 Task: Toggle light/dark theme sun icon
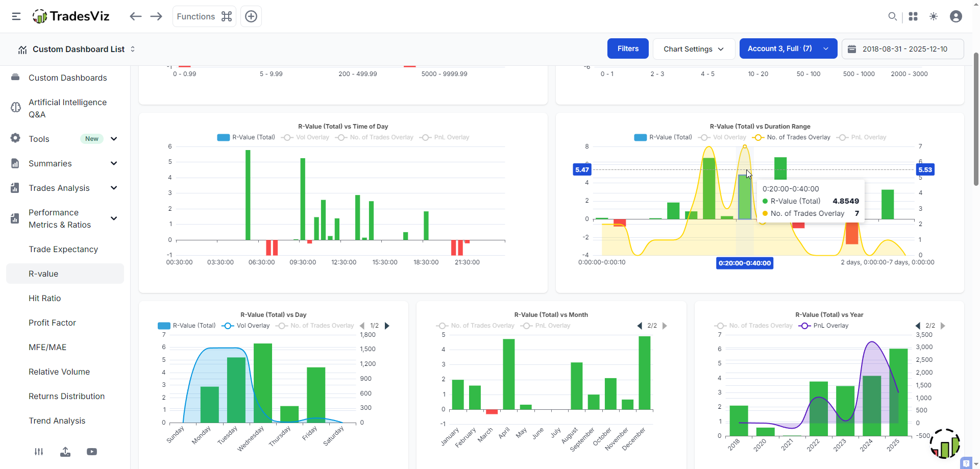coord(934,16)
